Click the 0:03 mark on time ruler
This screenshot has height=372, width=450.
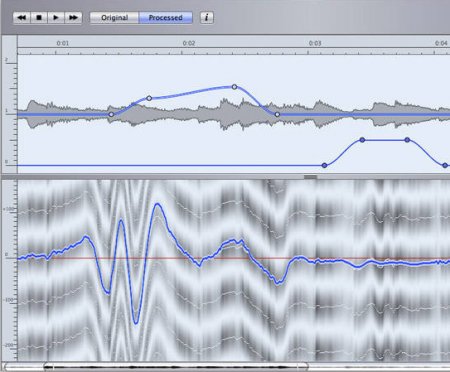pos(315,43)
